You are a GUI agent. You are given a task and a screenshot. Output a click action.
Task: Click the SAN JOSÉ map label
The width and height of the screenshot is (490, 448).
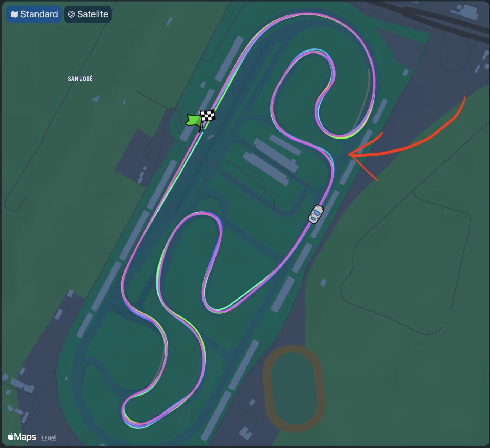pyautogui.click(x=80, y=79)
